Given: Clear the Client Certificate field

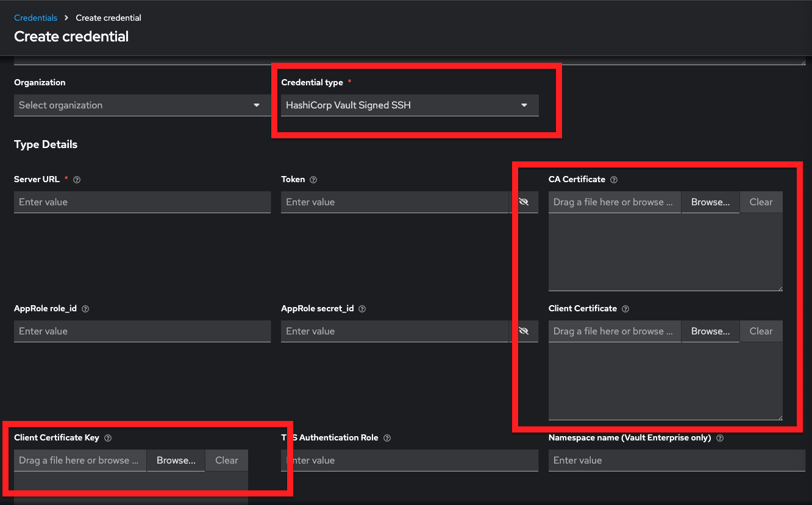Looking at the screenshot, I should click(761, 331).
